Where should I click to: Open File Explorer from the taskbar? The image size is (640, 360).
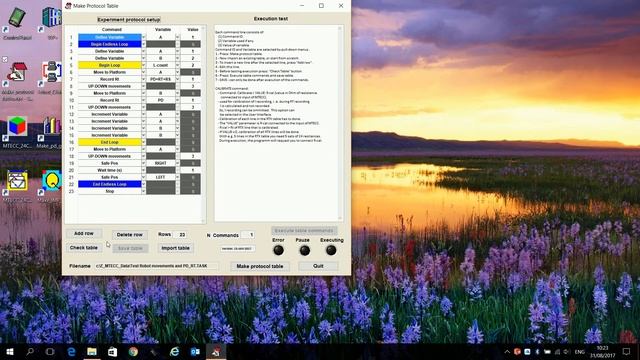(x=92, y=351)
